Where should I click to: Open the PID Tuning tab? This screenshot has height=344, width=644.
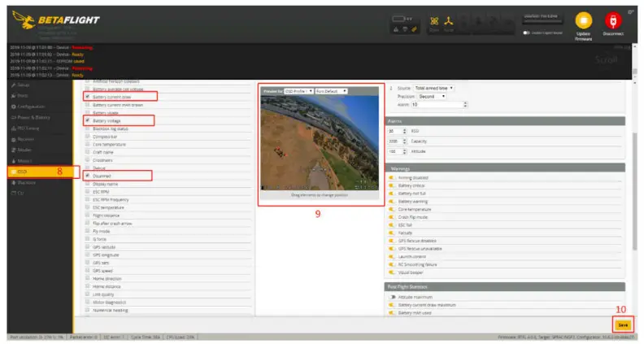[39, 128]
